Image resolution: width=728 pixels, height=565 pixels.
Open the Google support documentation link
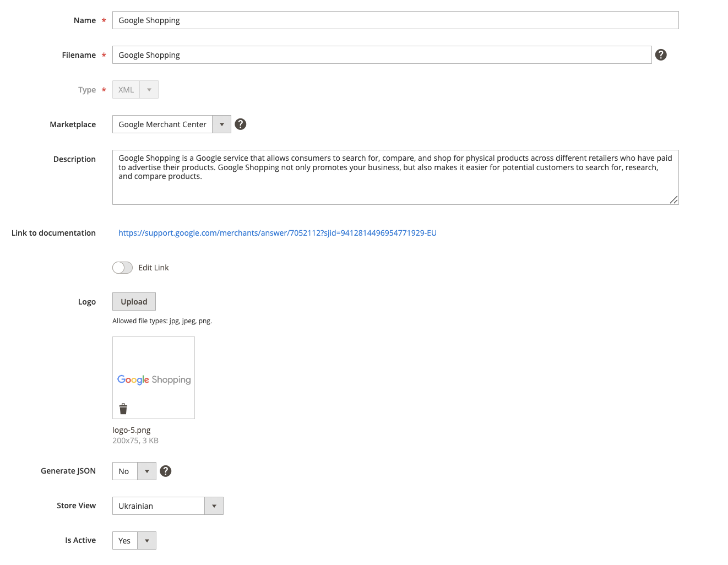[278, 233]
